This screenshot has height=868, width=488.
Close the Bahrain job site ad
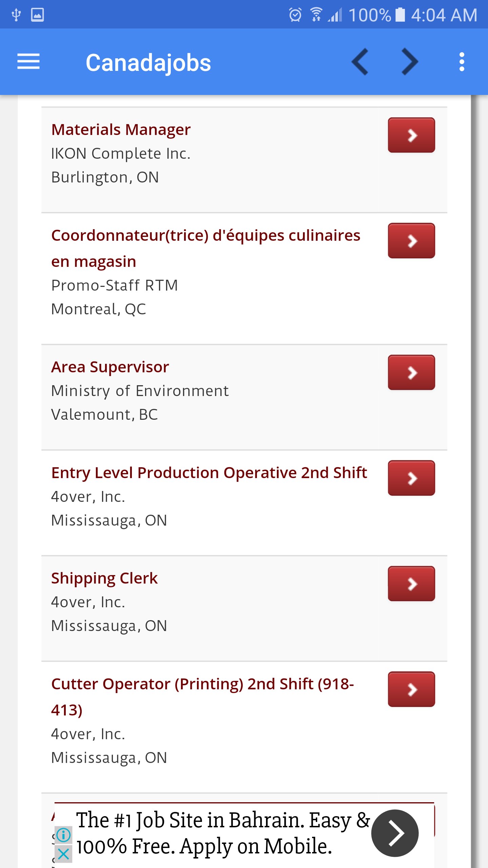63,854
